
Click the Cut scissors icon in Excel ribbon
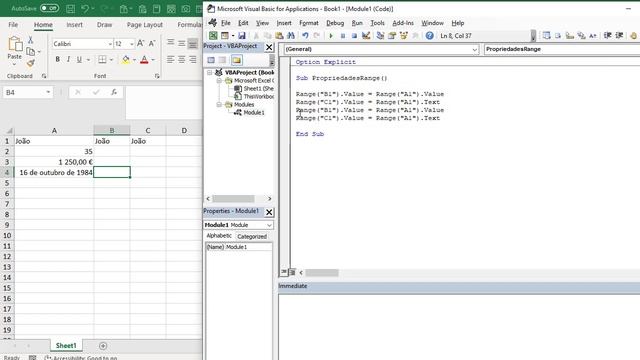point(30,40)
